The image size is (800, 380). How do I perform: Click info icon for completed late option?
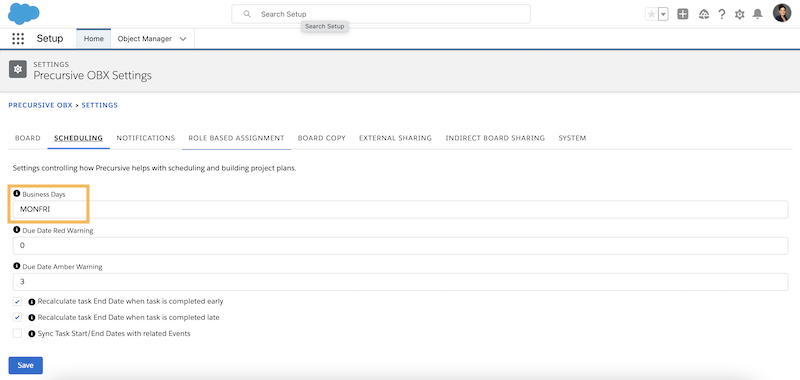click(32, 318)
